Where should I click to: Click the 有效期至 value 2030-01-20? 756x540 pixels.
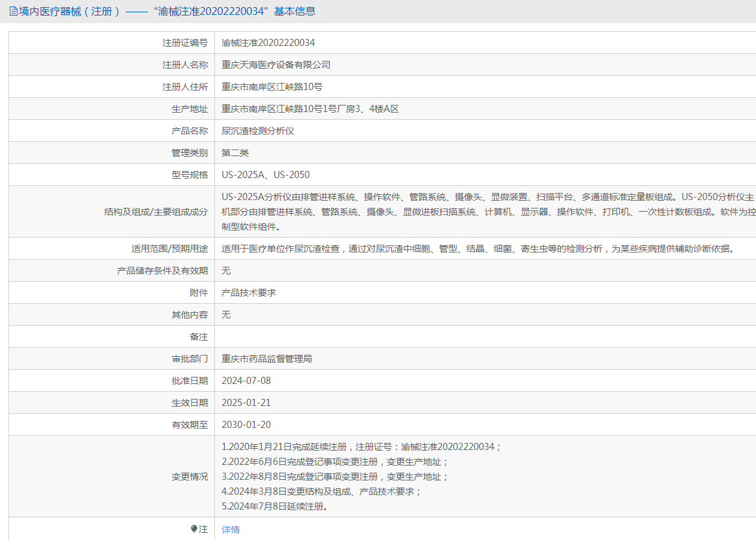click(246, 425)
